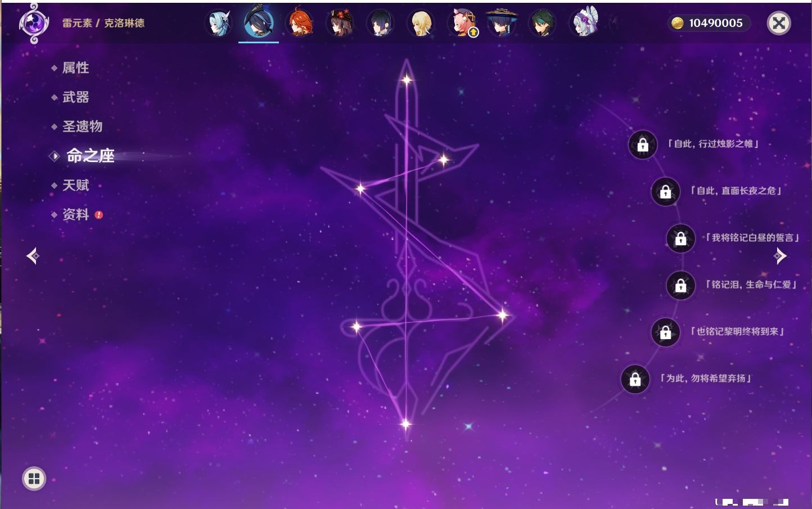Open the 属性 attributes tab
This screenshot has width=812, height=509.
point(75,68)
